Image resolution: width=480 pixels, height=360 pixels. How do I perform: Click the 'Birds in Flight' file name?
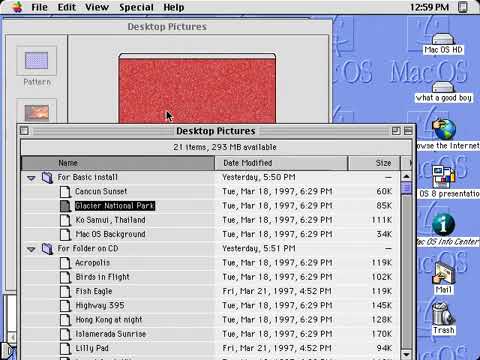pyautogui.click(x=102, y=277)
